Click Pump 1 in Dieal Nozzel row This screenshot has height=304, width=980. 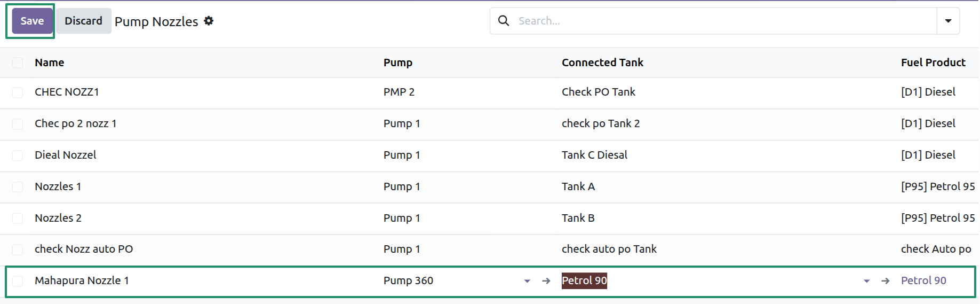402,155
